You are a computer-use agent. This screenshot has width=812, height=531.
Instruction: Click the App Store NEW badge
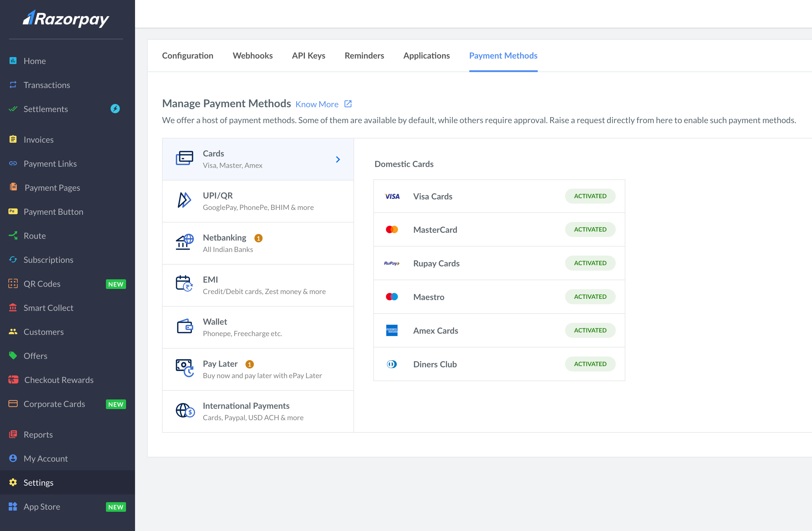pos(116,507)
